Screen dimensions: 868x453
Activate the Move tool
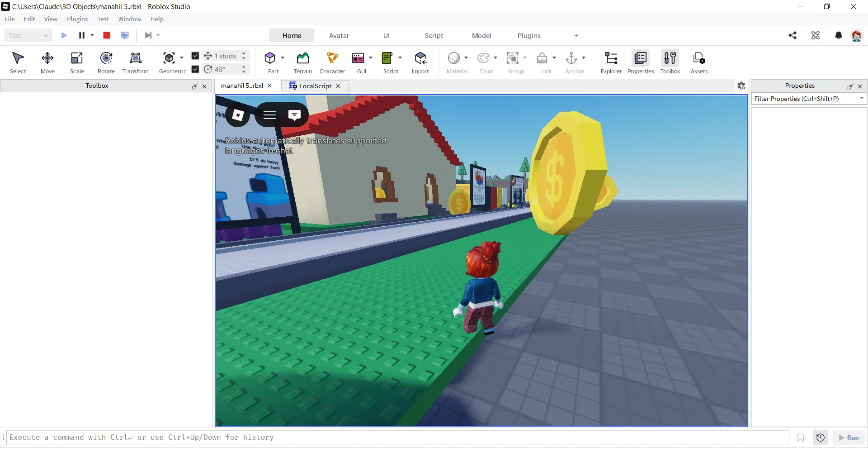47,62
